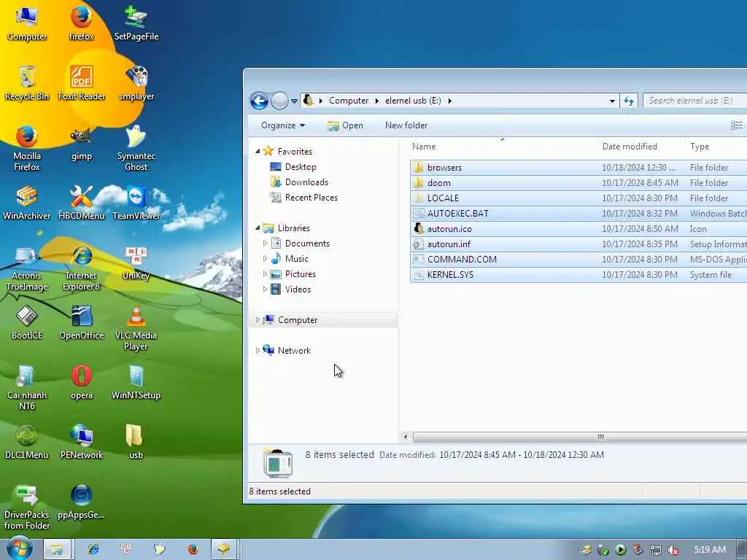Open Internet Explorer 8 shortcut
The width and height of the screenshot is (747, 560).
point(82,268)
